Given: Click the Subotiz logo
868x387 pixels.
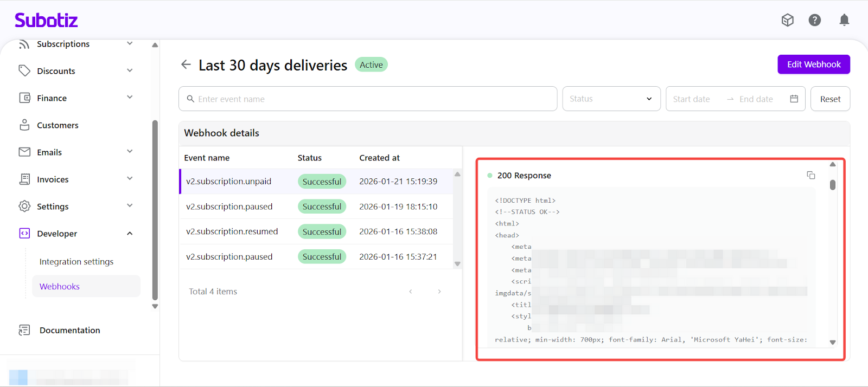Looking at the screenshot, I should 46,21.
